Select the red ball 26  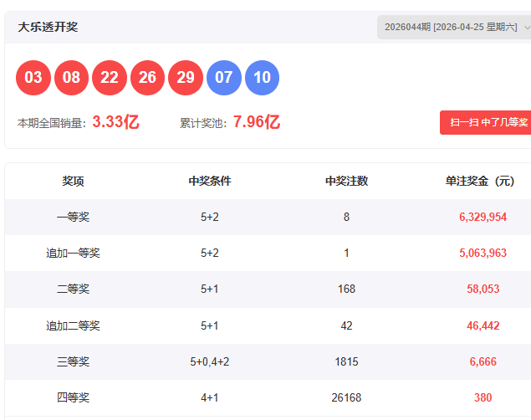[147, 78]
